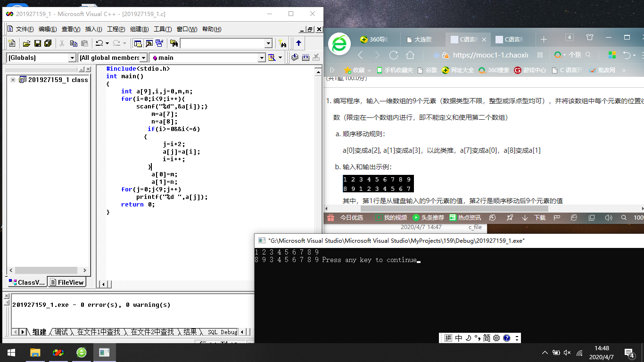Open File Explorer from the taskbar
The image size is (644, 362).
[x=35, y=352]
